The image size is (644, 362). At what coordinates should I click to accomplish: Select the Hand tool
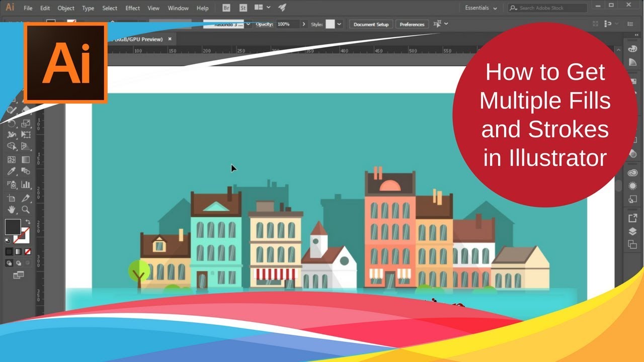(x=12, y=210)
